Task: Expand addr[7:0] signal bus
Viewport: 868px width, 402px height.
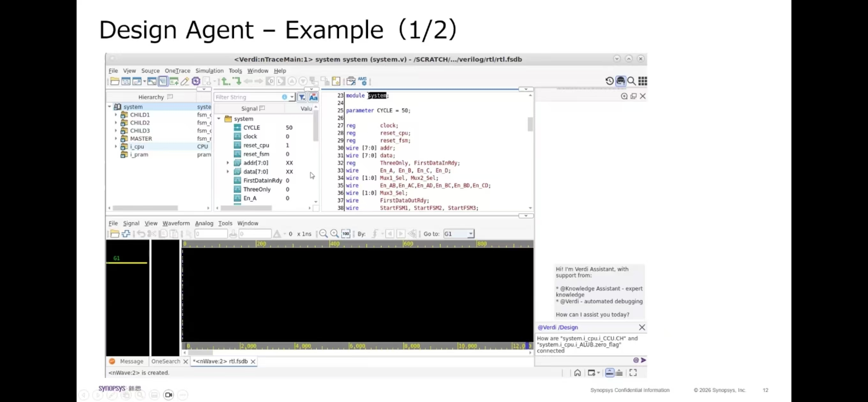Action: (228, 163)
